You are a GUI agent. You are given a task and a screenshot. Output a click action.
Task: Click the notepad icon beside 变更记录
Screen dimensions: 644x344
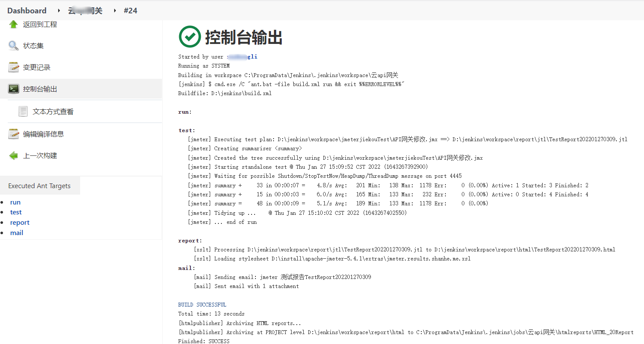pos(13,68)
